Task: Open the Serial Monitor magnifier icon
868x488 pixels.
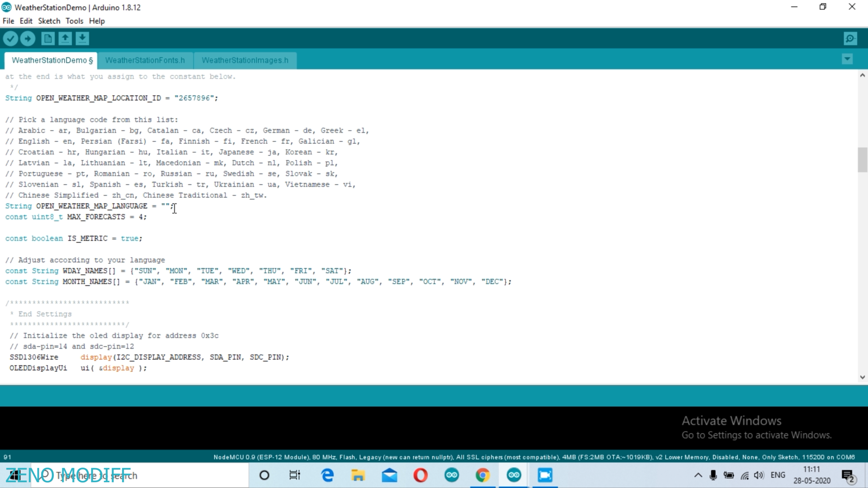Action: point(850,38)
